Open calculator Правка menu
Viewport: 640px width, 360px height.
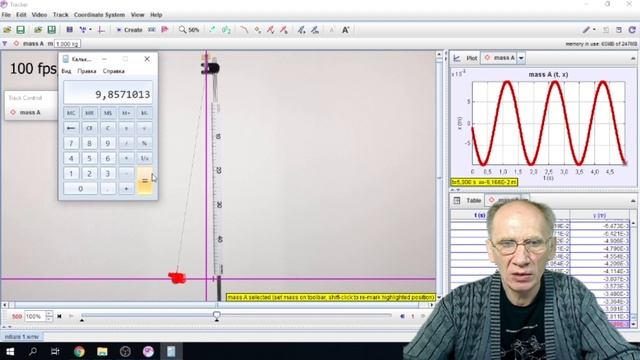tap(87, 71)
